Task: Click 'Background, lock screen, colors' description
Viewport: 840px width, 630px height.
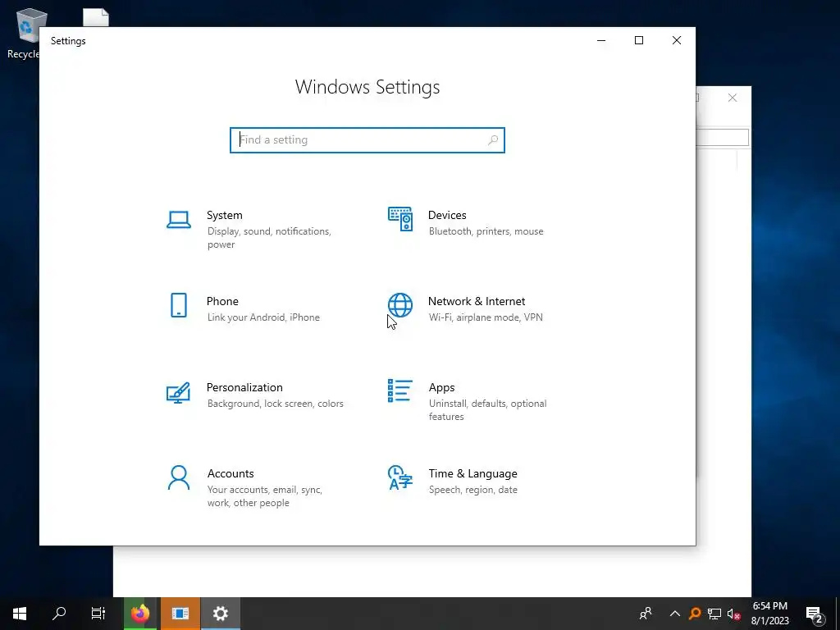Action: [x=276, y=404]
